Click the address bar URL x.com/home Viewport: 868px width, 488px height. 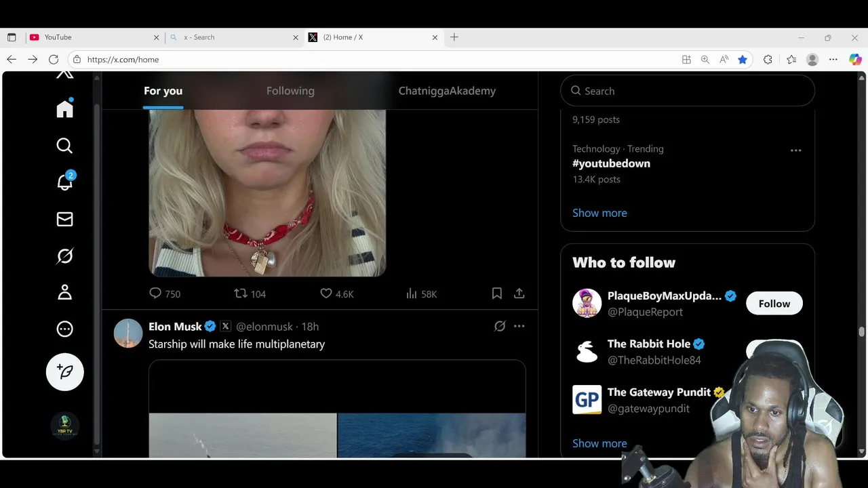[x=123, y=60]
